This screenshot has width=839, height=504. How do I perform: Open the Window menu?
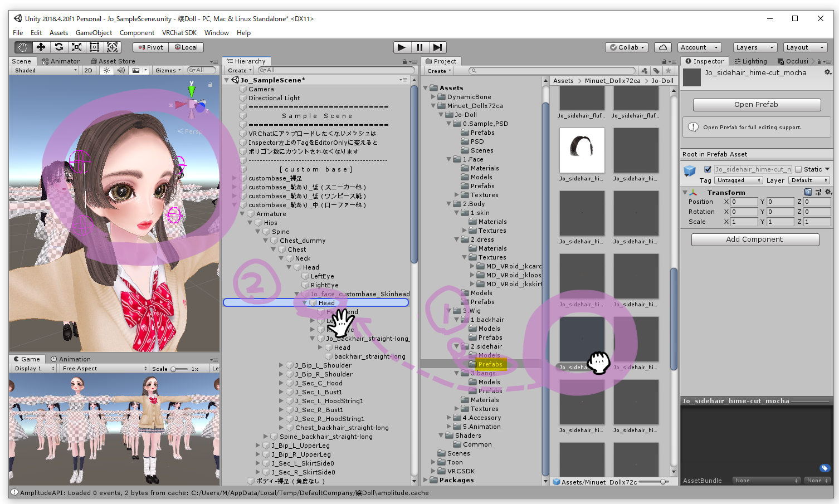217,33
